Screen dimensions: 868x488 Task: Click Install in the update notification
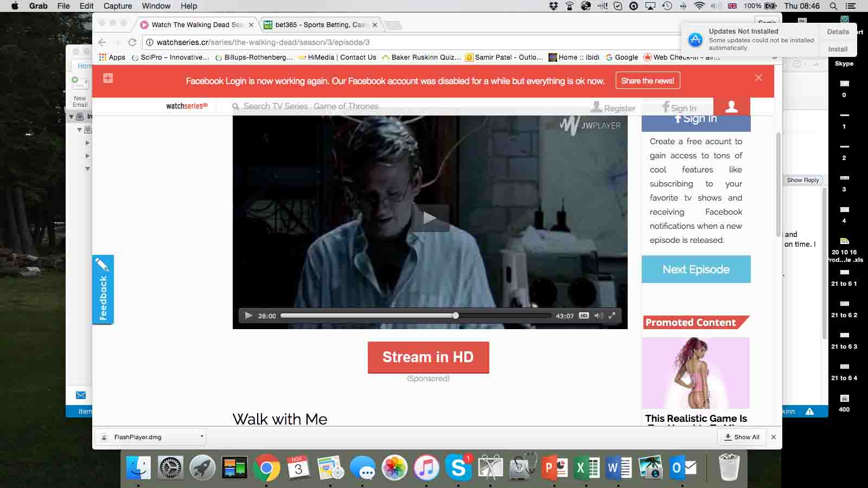coord(838,49)
